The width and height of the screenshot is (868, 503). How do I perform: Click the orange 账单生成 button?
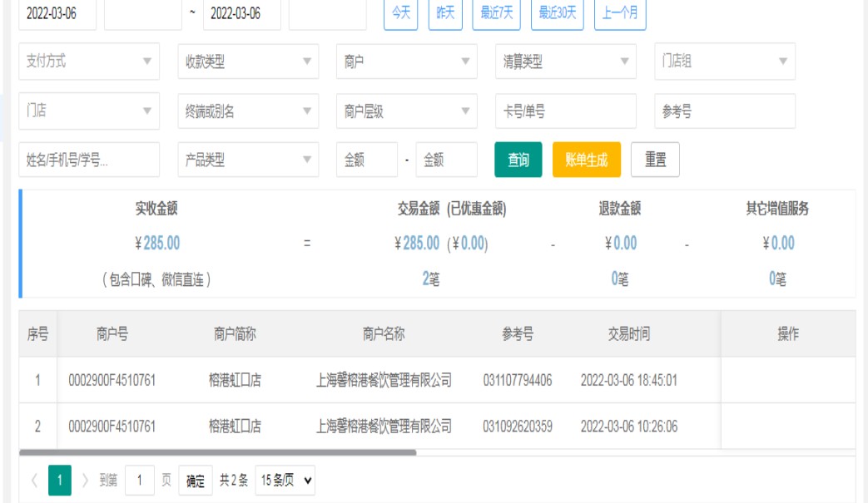(586, 160)
